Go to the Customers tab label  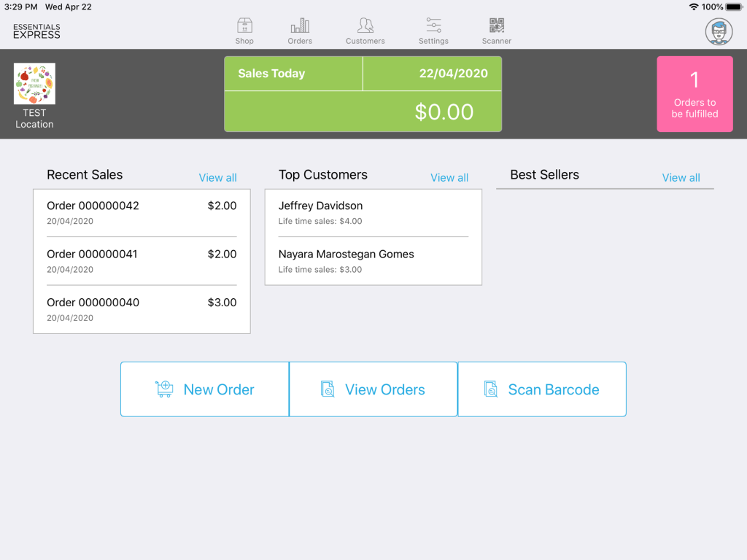coord(365,41)
